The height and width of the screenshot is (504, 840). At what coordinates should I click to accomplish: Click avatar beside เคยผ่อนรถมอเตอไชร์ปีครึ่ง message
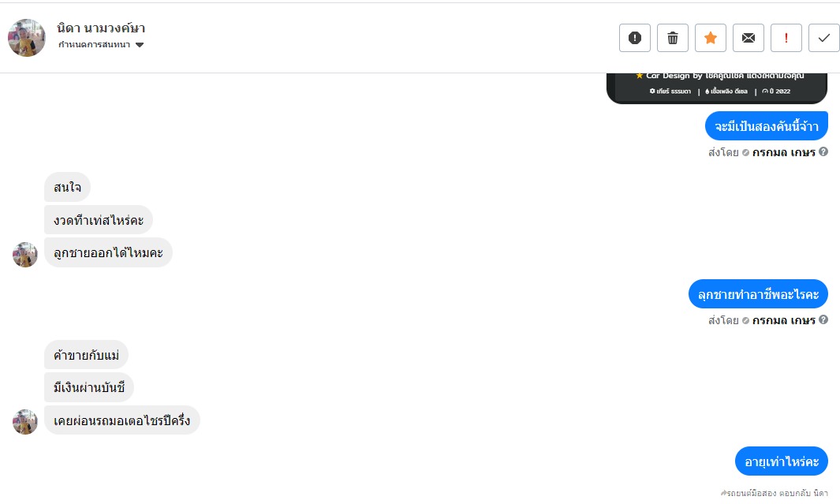coord(25,422)
